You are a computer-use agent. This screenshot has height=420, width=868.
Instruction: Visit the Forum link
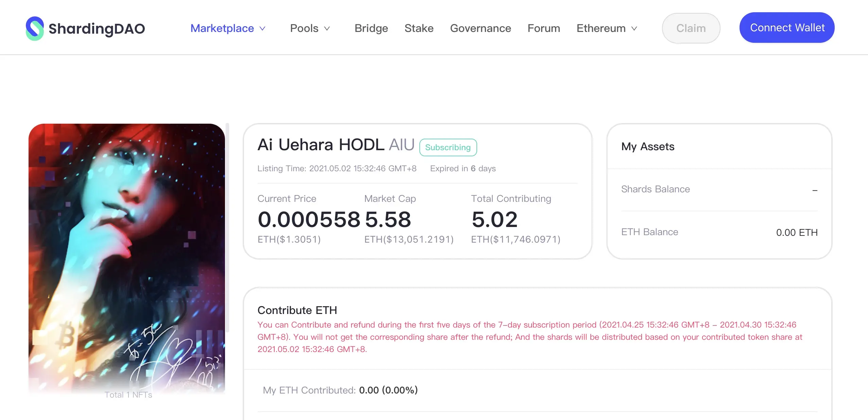[544, 28]
